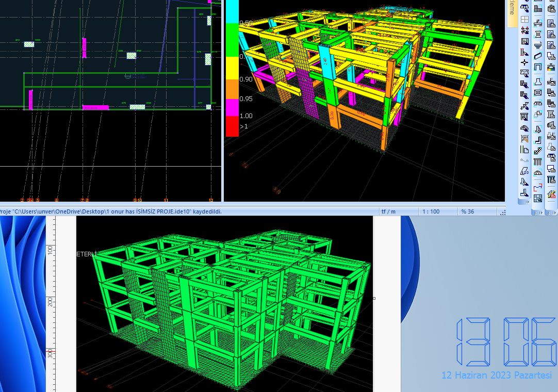This screenshot has height=392, width=558.
Task: Click the 13 06 desktop clock widget
Action: (506, 342)
